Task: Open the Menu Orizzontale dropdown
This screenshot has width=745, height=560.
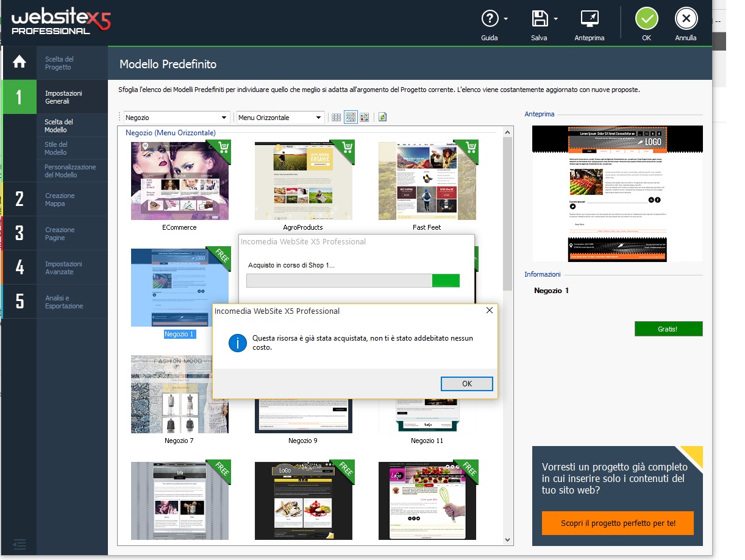Action: point(280,118)
